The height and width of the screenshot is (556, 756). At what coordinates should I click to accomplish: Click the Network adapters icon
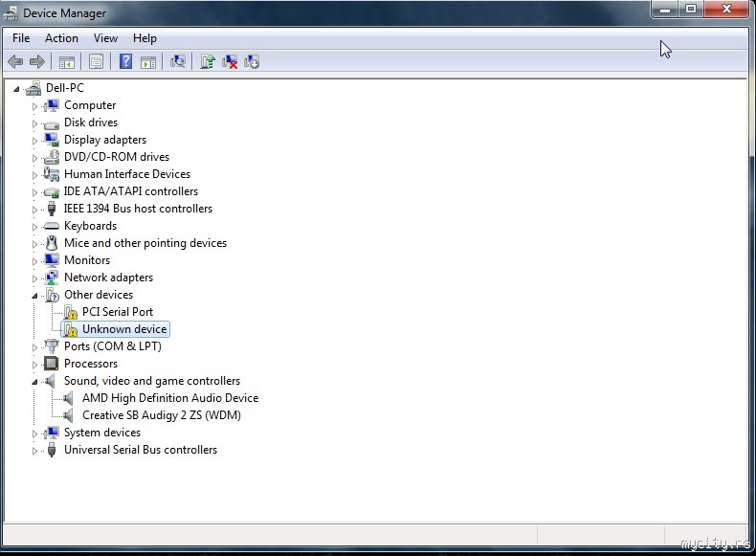51,278
